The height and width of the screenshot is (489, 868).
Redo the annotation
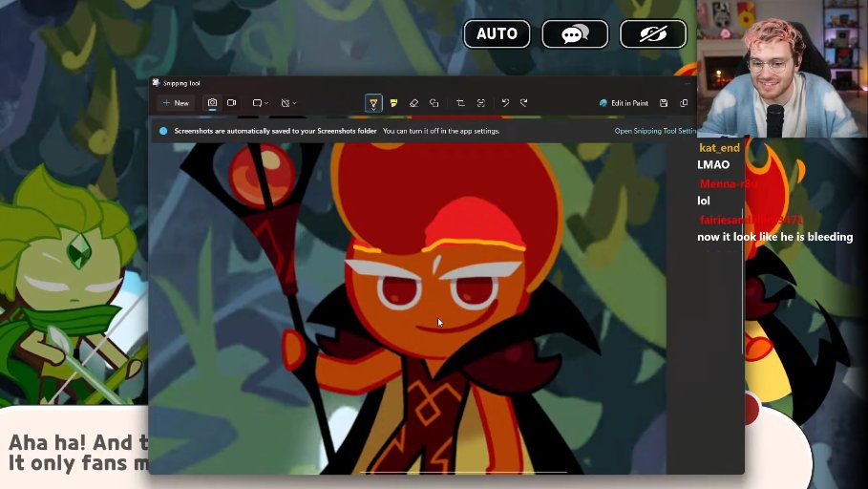tap(524, 103)
